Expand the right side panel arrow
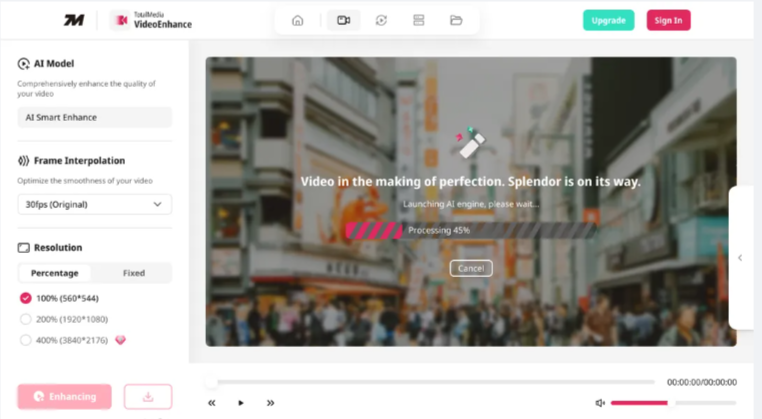Image resolution: width=762 pixels, height=419 pixels. click(740, 258)
